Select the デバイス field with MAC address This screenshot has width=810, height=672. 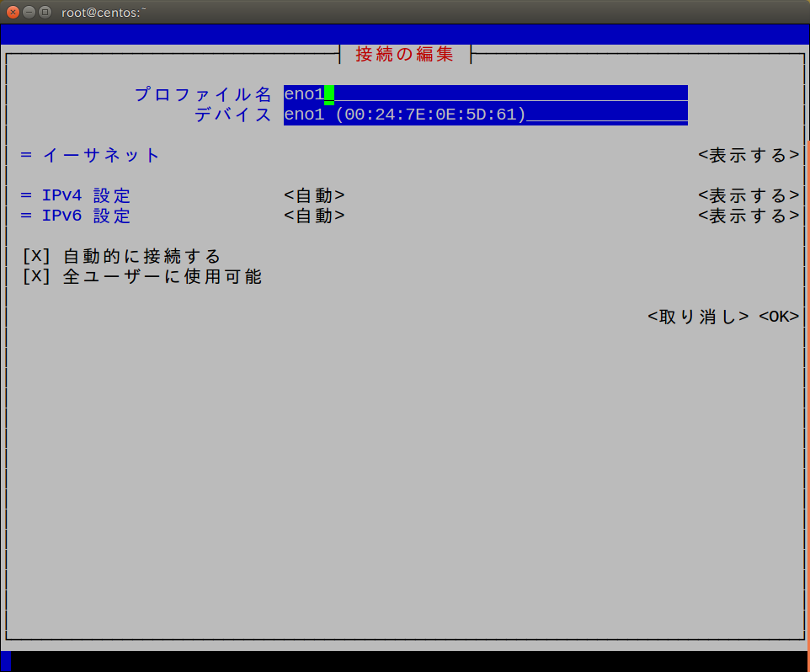[x=486, y=115]
